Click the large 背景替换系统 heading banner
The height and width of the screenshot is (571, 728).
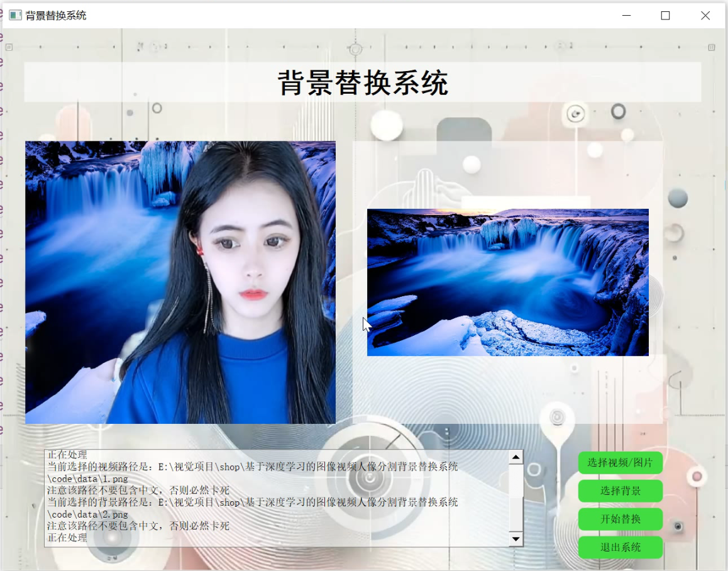click(363, 82)
